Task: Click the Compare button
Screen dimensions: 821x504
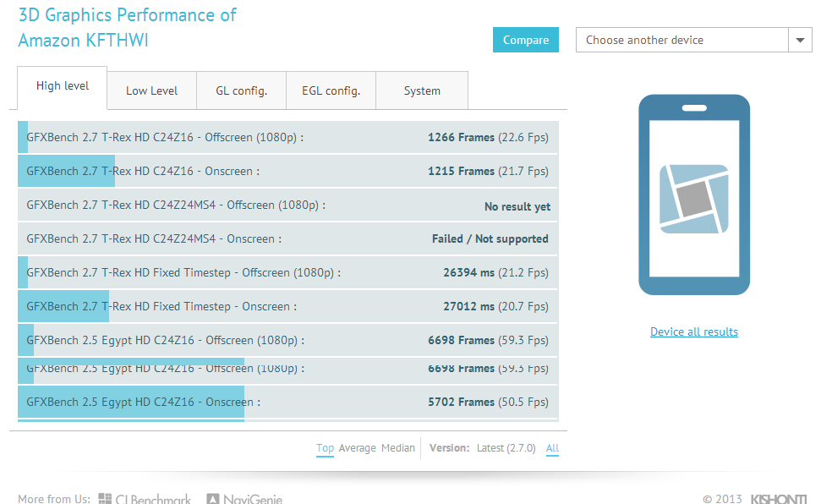Action: [x=526, y=40]
